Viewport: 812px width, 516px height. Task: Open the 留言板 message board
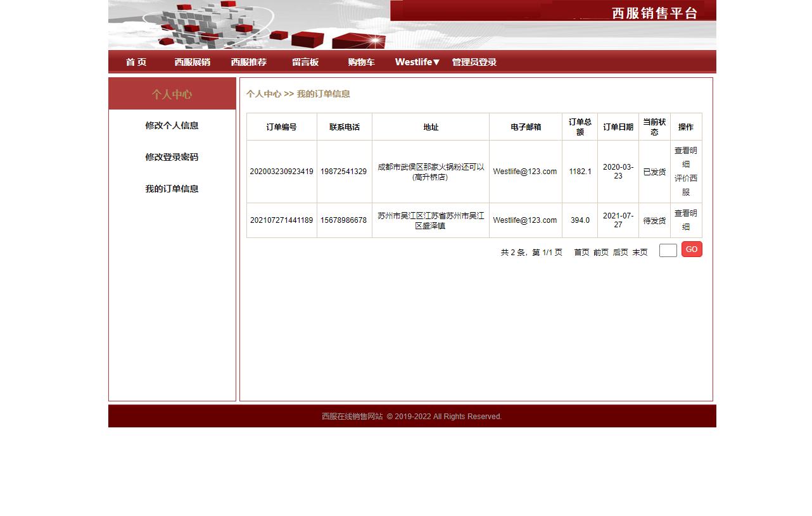point(305,61)
